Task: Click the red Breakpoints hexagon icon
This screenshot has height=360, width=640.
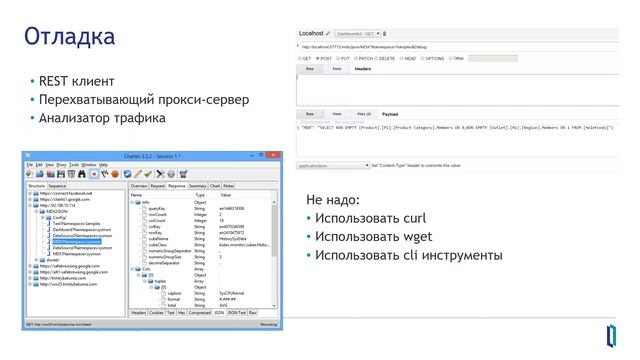Action: [115, 174]
